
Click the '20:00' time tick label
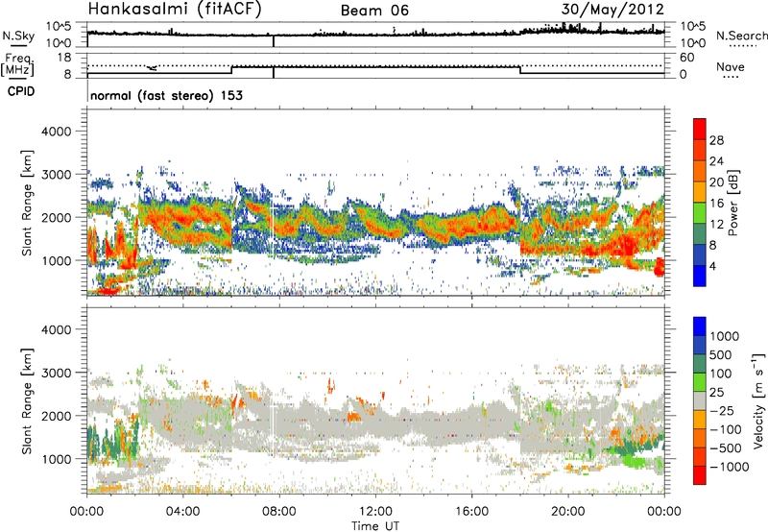pos(568,512)
